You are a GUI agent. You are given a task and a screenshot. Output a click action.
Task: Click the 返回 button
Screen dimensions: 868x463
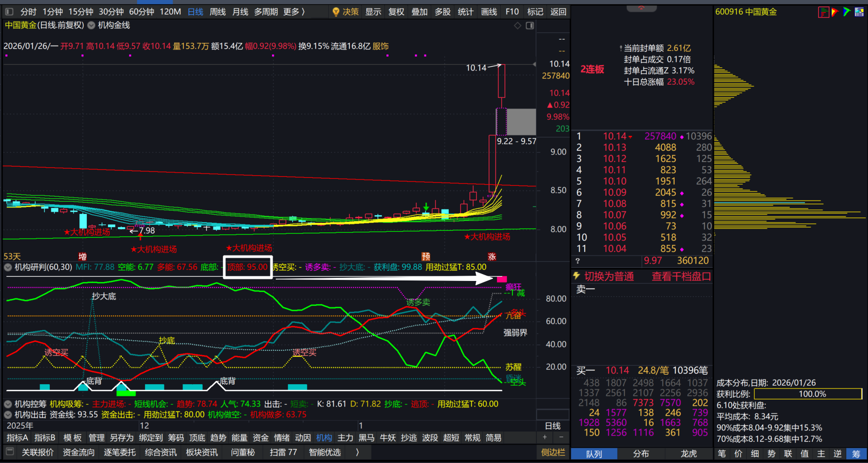[558, 12]
